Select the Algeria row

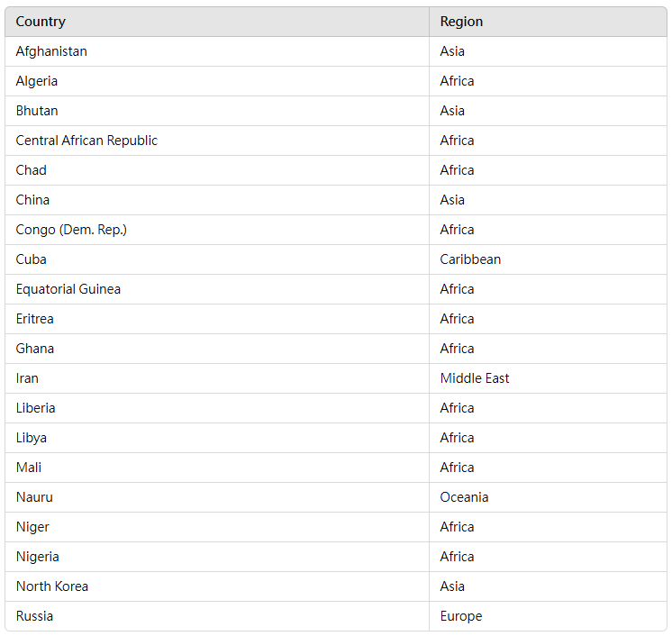coord(37,81)
